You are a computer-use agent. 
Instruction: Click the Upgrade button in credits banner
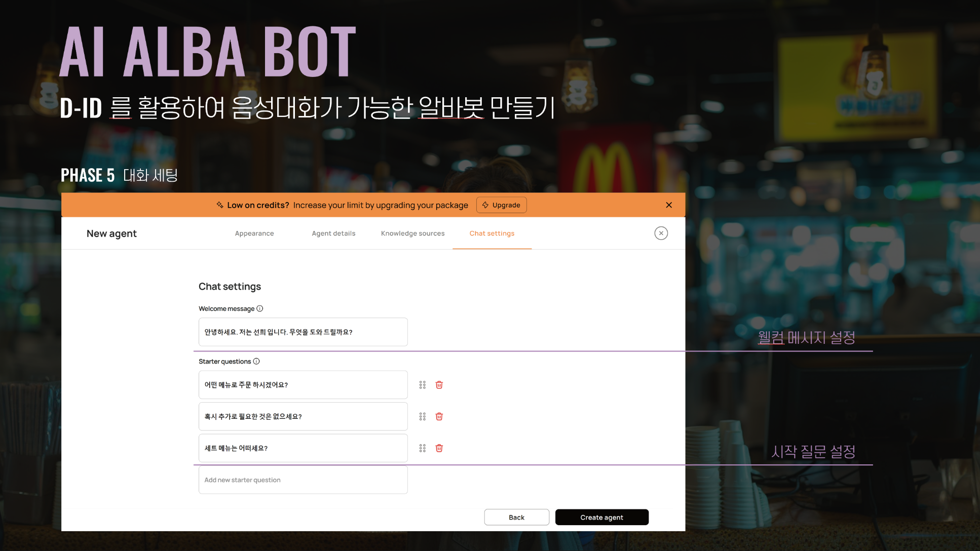pos(501,205)
